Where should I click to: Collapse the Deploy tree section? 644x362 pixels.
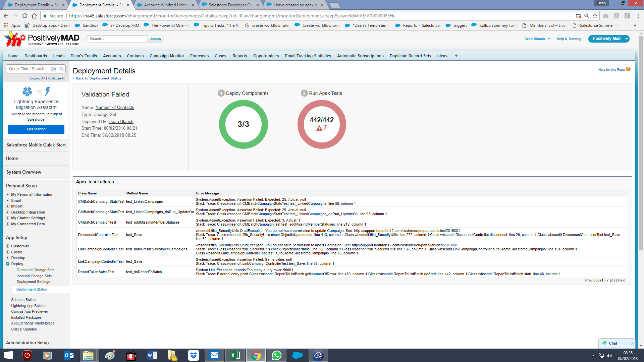[x=8, y=264]
